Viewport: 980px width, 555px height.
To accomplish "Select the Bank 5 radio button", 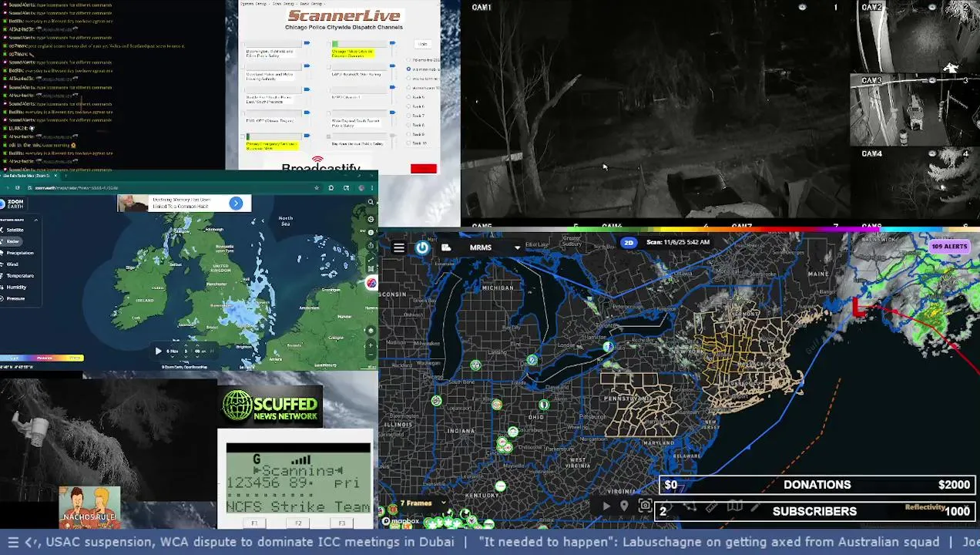I will click(408, 97).
